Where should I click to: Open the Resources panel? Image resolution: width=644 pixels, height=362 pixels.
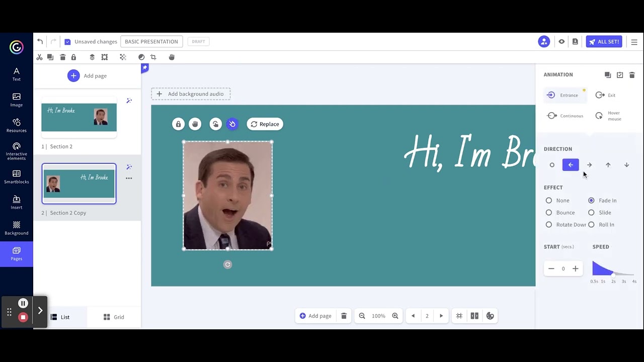pos(17,126)
